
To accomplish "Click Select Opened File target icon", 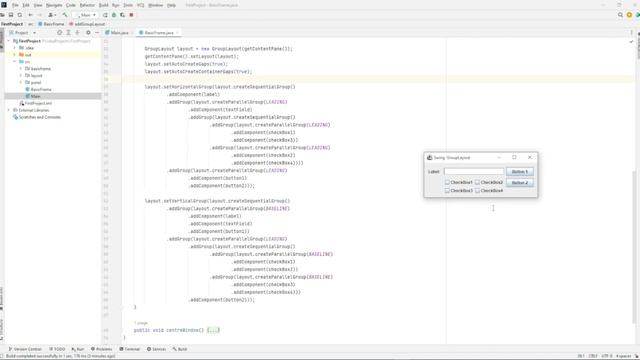I will click(60, 33).
